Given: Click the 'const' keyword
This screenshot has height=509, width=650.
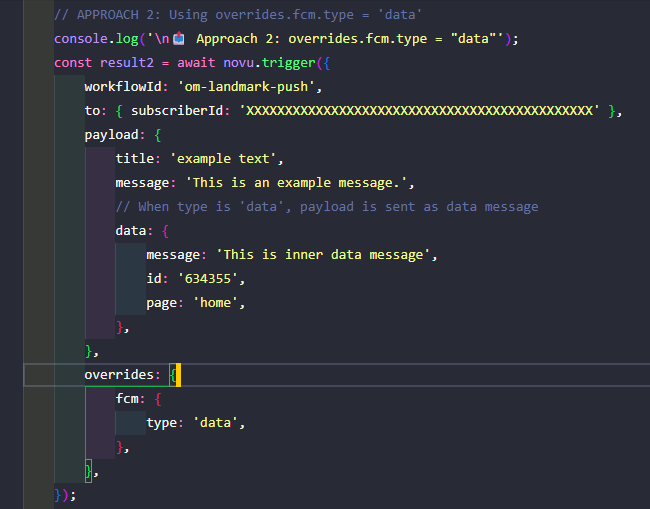Looking at the screenshot, I should click(73, 63).
